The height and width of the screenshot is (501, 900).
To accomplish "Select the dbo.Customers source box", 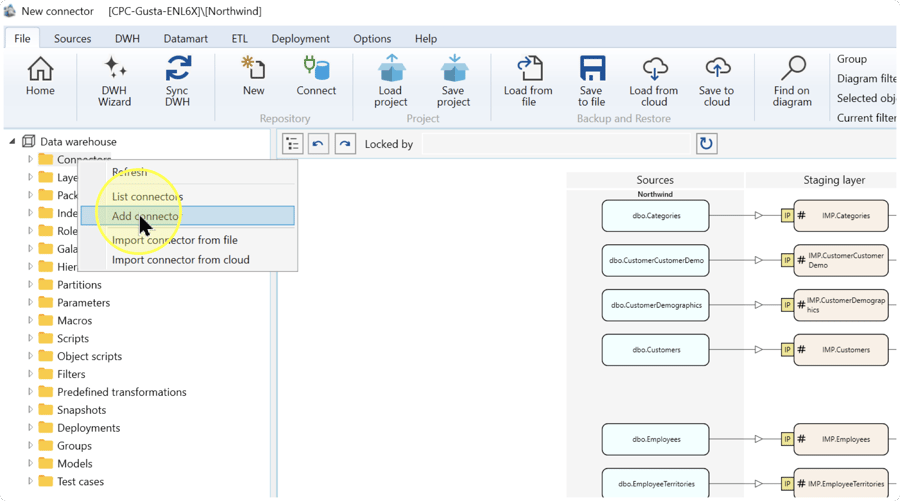I will click(655, 349).
